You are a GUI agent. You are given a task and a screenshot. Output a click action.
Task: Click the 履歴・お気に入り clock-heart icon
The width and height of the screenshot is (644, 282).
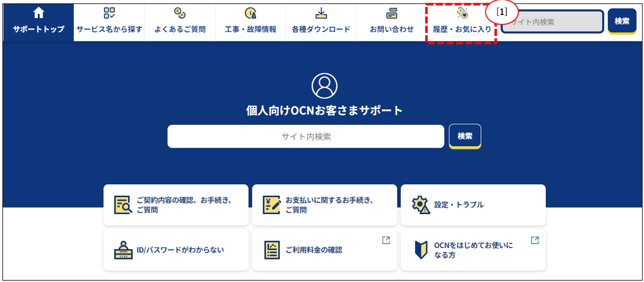(x=462, y=13)
